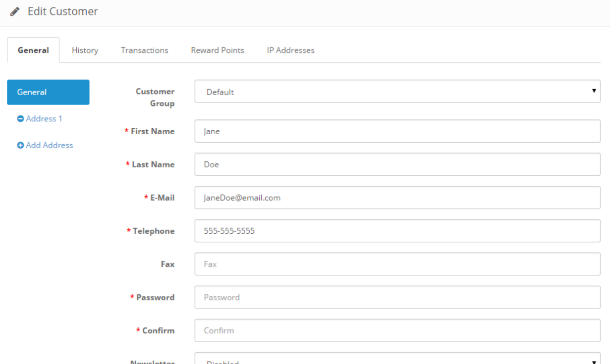
Task: Expand the Newsletter dropdown
Action: (397, 360)
